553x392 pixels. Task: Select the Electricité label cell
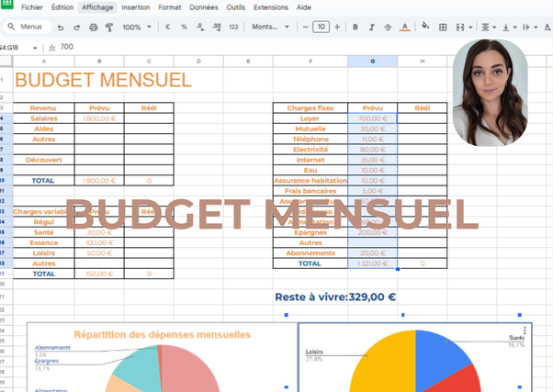[x=310, y=149]
